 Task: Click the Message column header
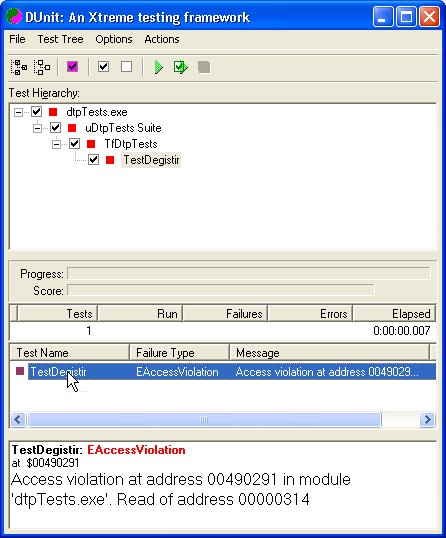(329, 353)
